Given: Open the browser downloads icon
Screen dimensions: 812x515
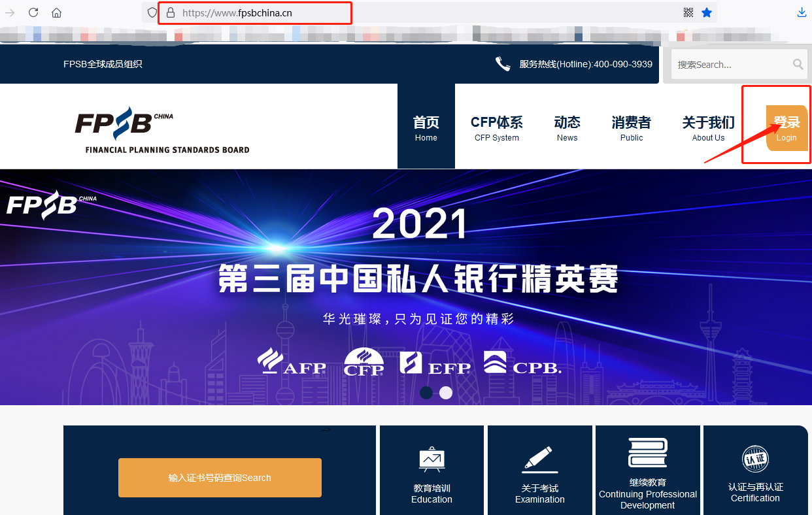Looking at the screenshot, I should [802, 12].
